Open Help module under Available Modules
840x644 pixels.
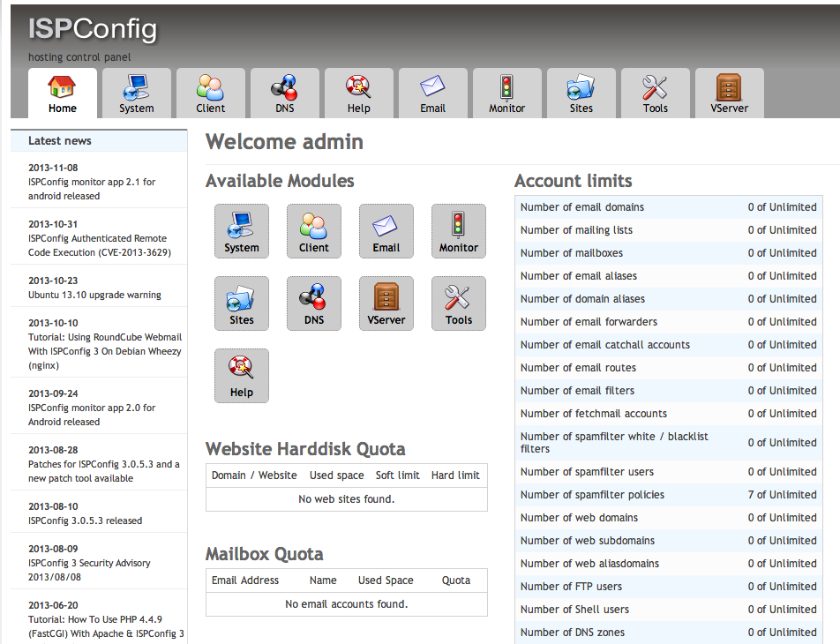click(x=242, y=376)
